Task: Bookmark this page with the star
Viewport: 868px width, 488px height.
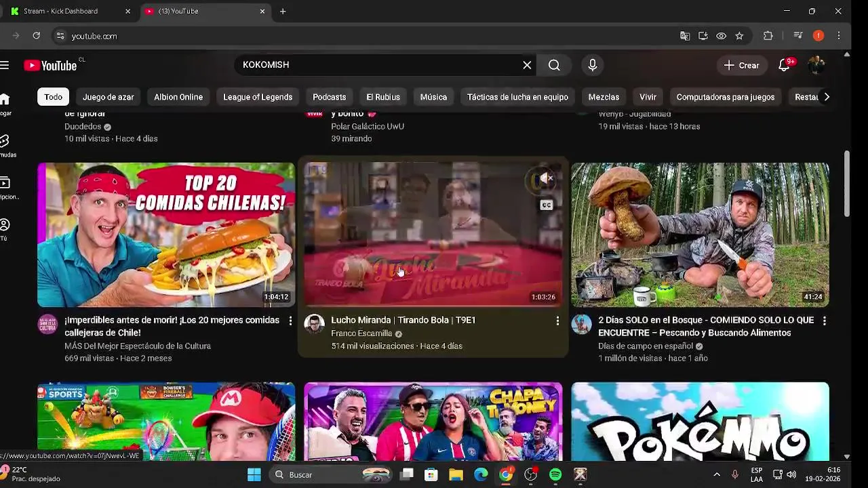Action: point(739,36)
